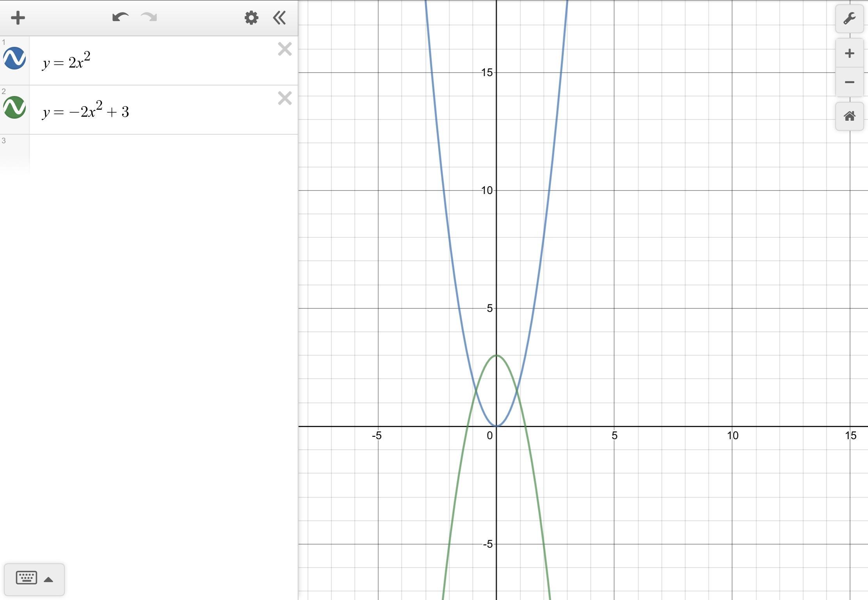Click the empty third expression row
This screenshot has width=868, height=600.
156,153
